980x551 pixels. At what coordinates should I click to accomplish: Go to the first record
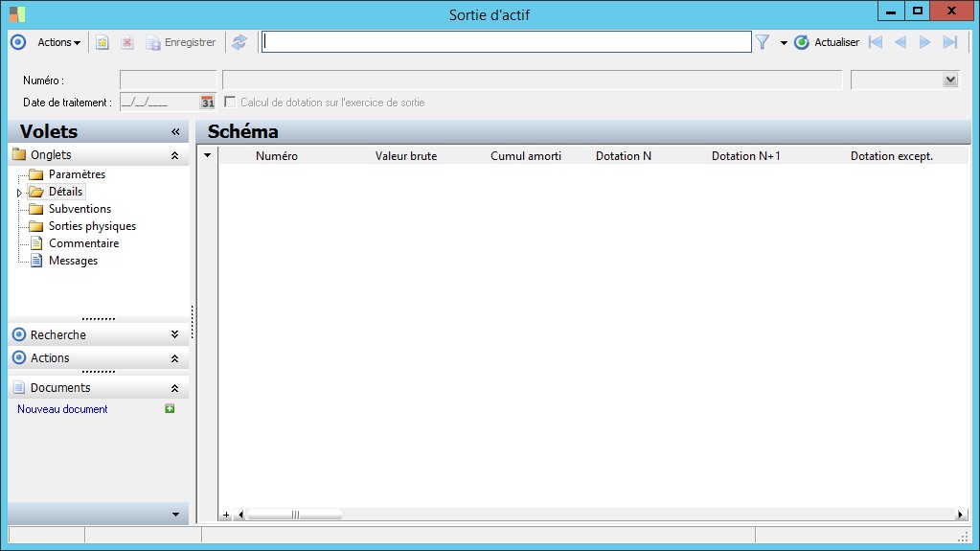click(876, 42)
